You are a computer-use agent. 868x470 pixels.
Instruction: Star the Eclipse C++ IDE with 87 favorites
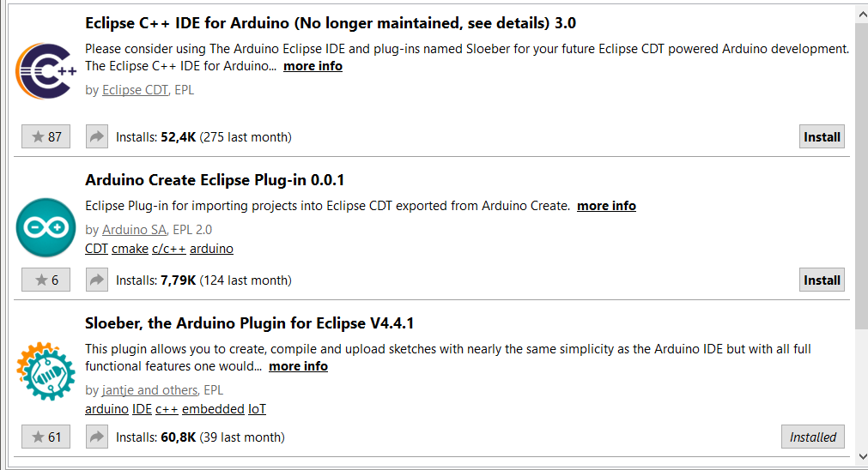[46, 136]
